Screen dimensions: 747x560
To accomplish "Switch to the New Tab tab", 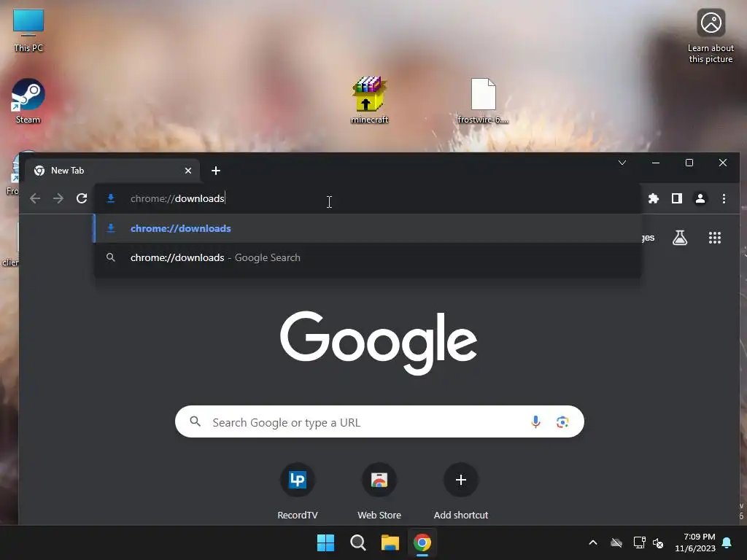I will point(112,171).
